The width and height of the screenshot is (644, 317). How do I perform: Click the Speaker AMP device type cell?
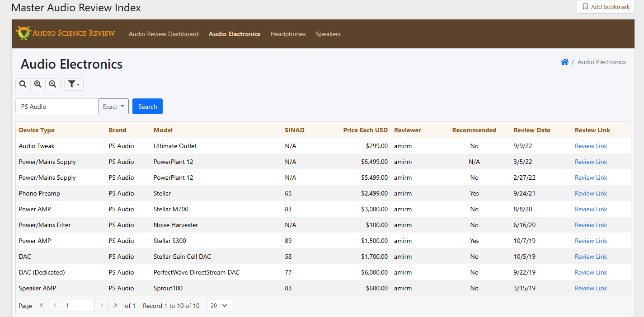38,288
